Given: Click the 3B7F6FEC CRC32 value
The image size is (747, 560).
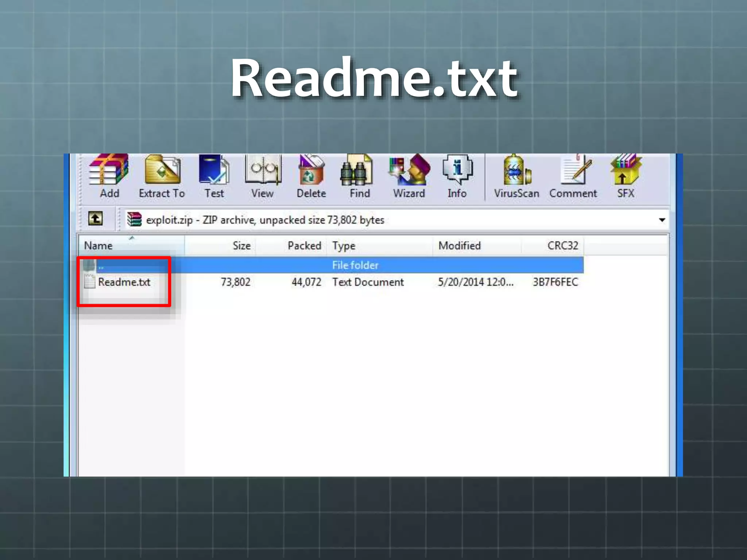Looking at the screenshot, I should [x=555, y=282].
